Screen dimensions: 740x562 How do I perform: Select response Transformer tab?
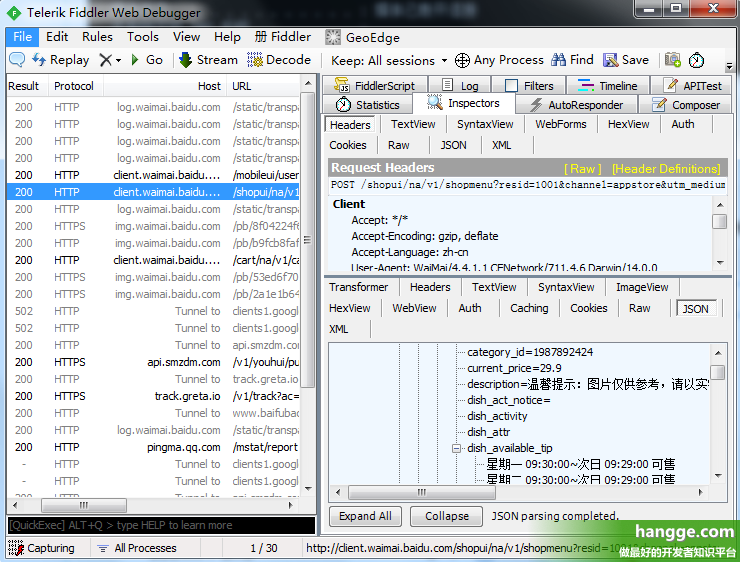[359, 287]
